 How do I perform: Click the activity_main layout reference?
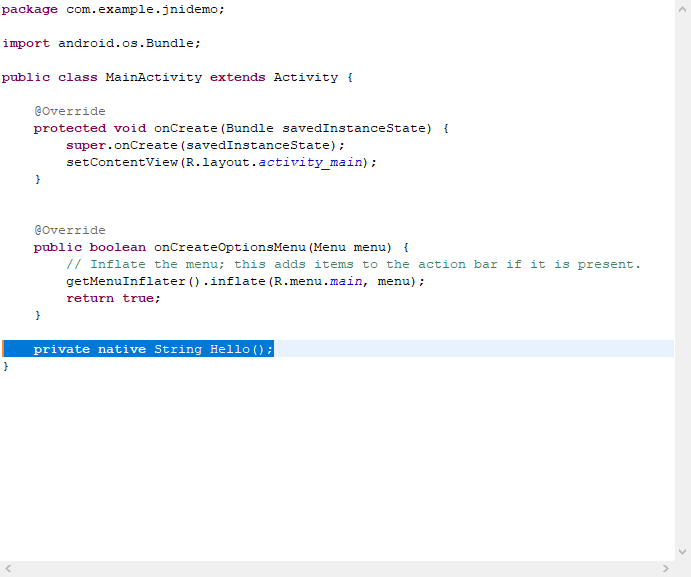310,162
